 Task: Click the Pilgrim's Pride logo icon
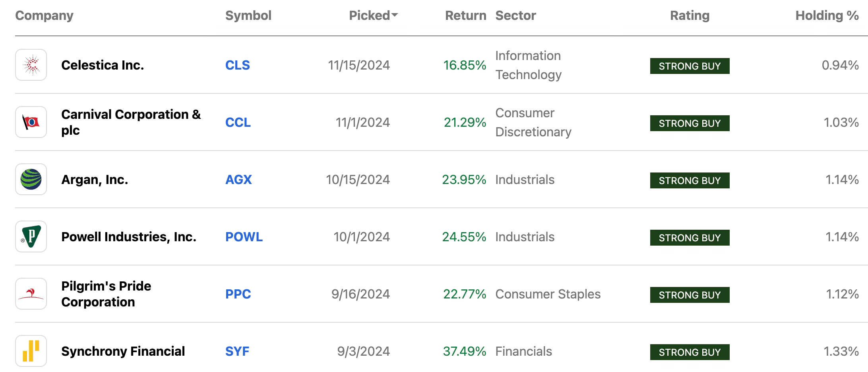click(x=31, y=294)
